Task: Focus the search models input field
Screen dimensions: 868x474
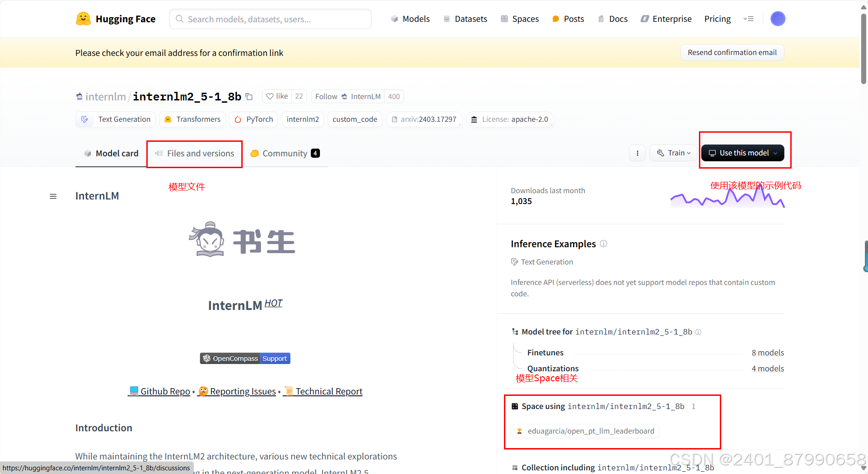Action: point(270,19)
